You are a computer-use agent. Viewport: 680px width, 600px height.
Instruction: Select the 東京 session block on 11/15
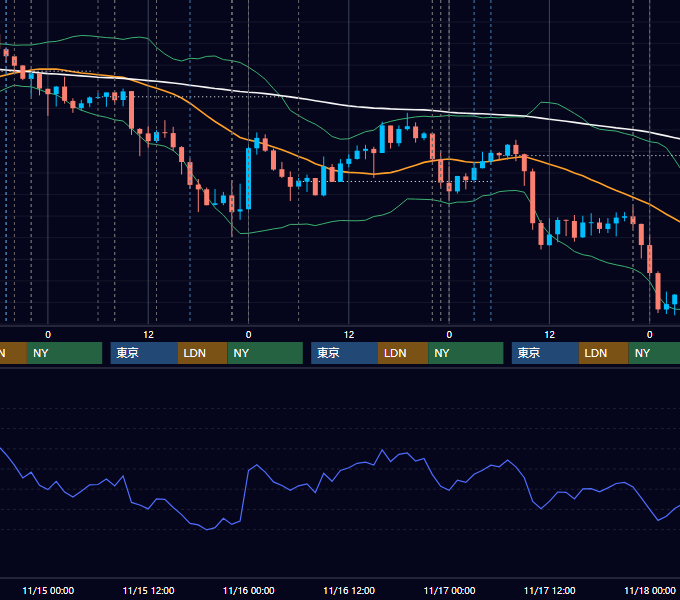click(x=144, y=353)
